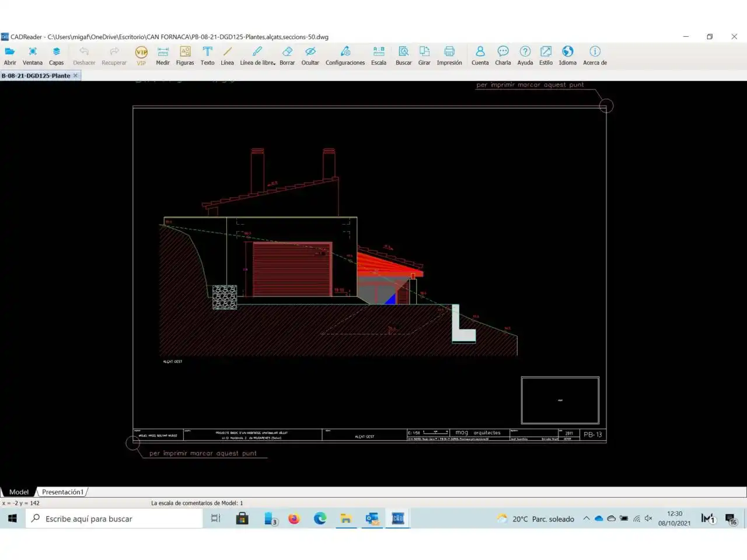Open the Capas layers panel
The width and height of the screenshot is (747, 560).
(x=56, y=55)
